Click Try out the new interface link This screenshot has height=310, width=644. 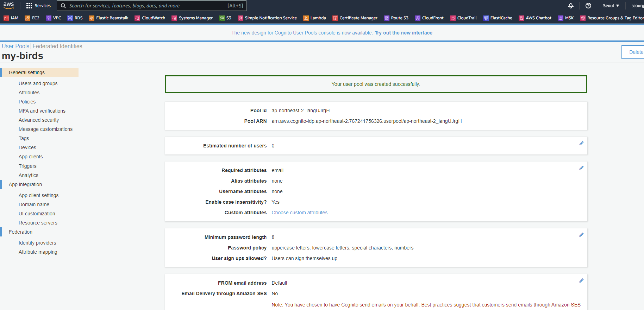point(404,33)
